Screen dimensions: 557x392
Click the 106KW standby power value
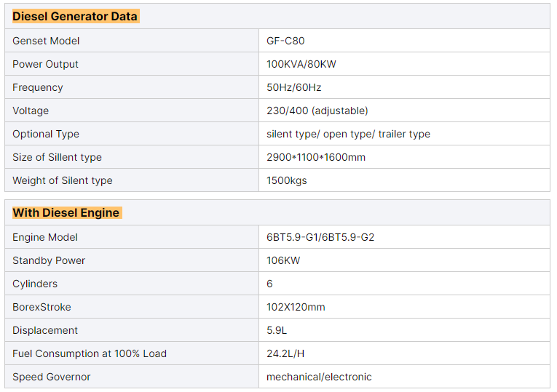click(x=283, y=260)
